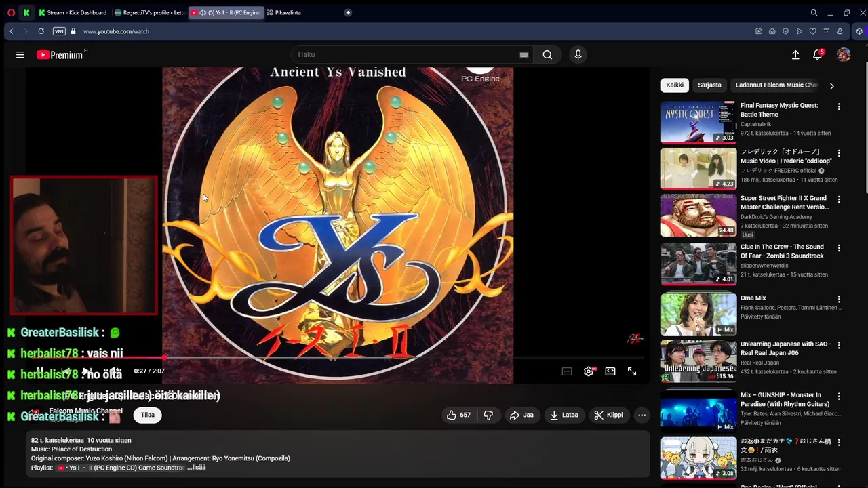
Task: Switch to the Pikavalinta tab
Action: click(283, 12)
